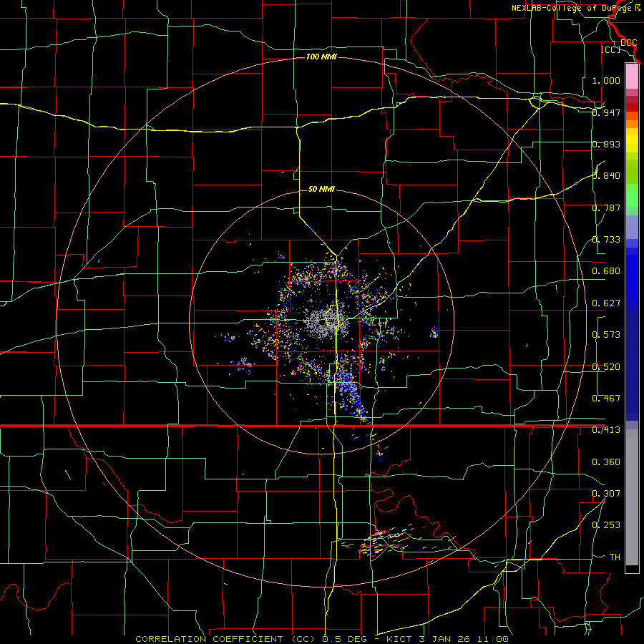The height and width of the screenshot is (644, 644).
Task: Select the 0.680 scale label
Action: point(606,271)
